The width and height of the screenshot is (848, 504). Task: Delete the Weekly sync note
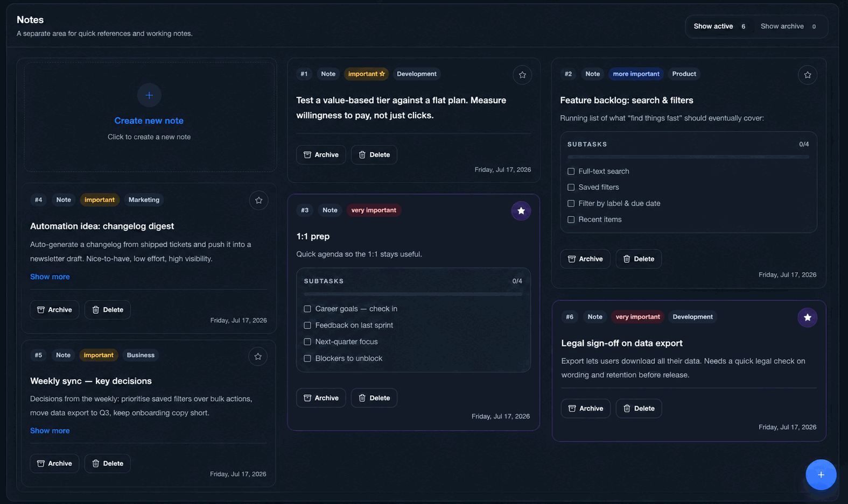[108, 463]
